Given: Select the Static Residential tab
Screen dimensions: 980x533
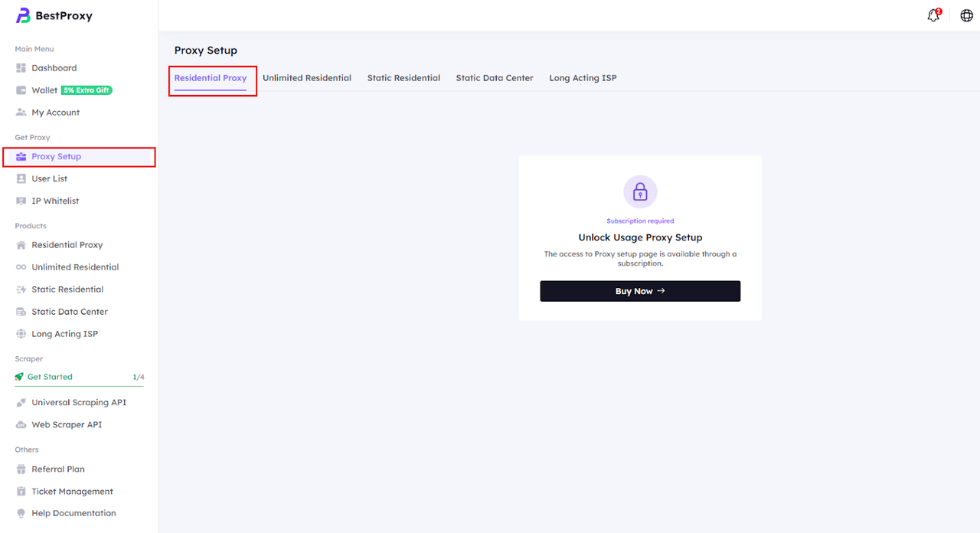Looking at the screenshot, I should 403,78.
